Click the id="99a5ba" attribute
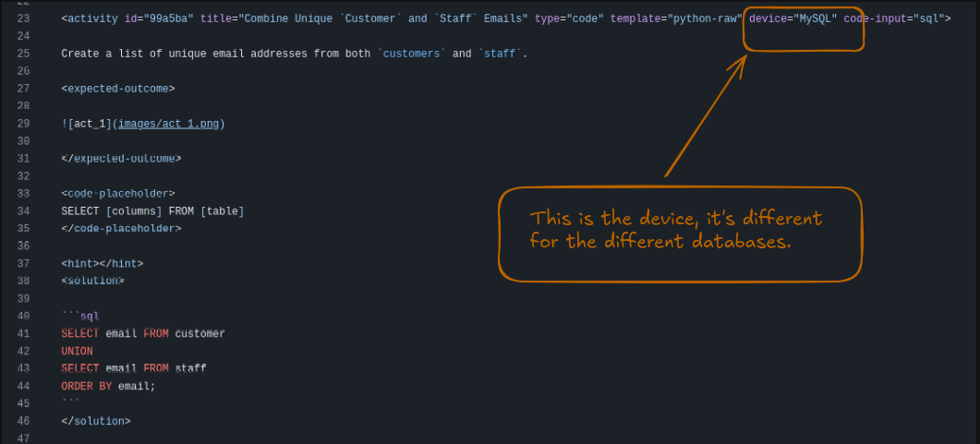980x444 pixels. (x=160, y=18)
